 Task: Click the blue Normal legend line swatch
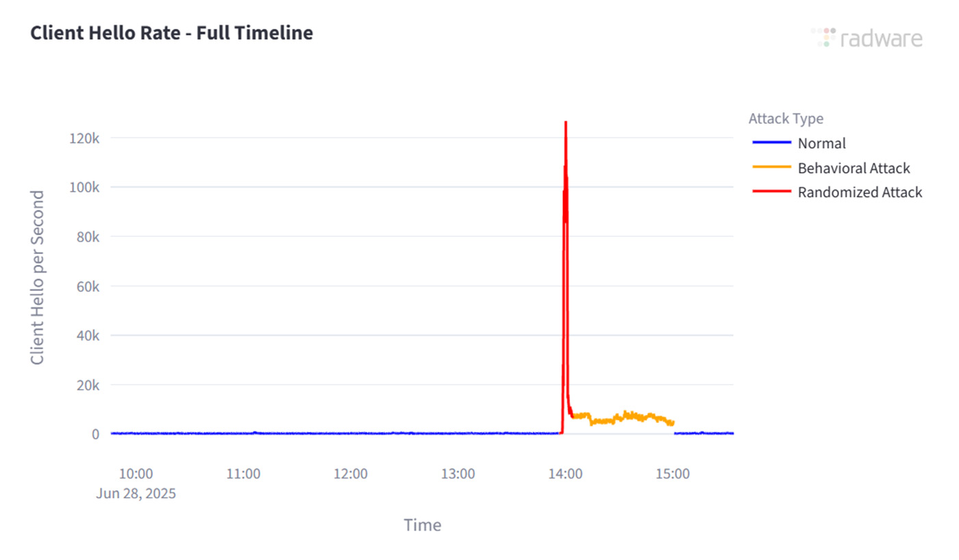tap(771, 143)
